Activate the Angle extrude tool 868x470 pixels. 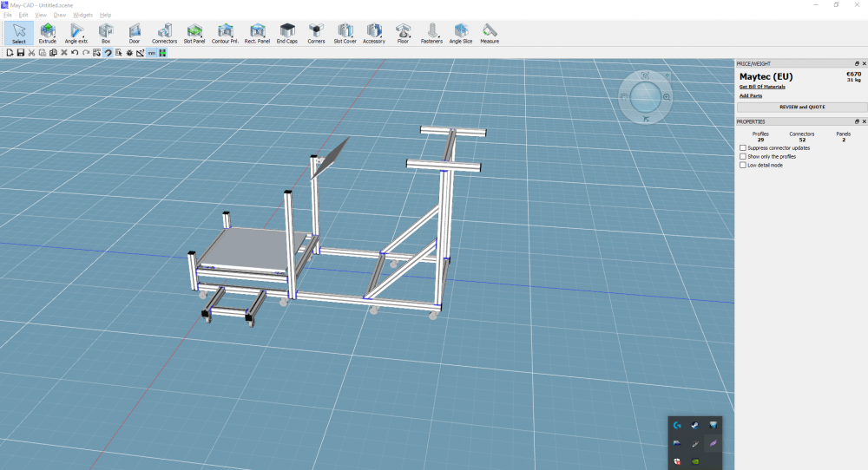(x=76, y=33)
